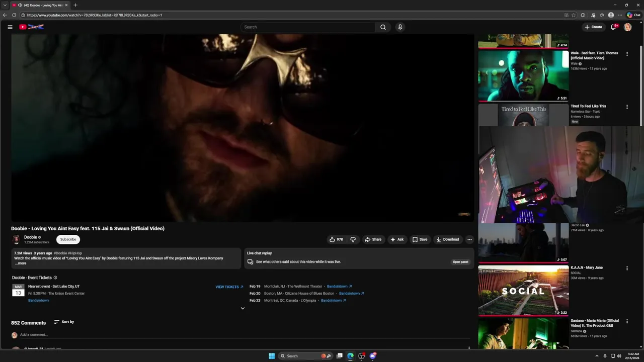Open the Doobie channel name link
The image size is (644, 362).
[x=30, y=237]
